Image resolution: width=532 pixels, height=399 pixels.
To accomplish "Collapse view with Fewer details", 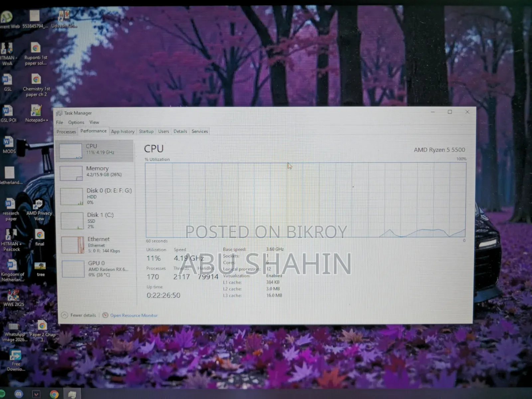I will point(79,315).
